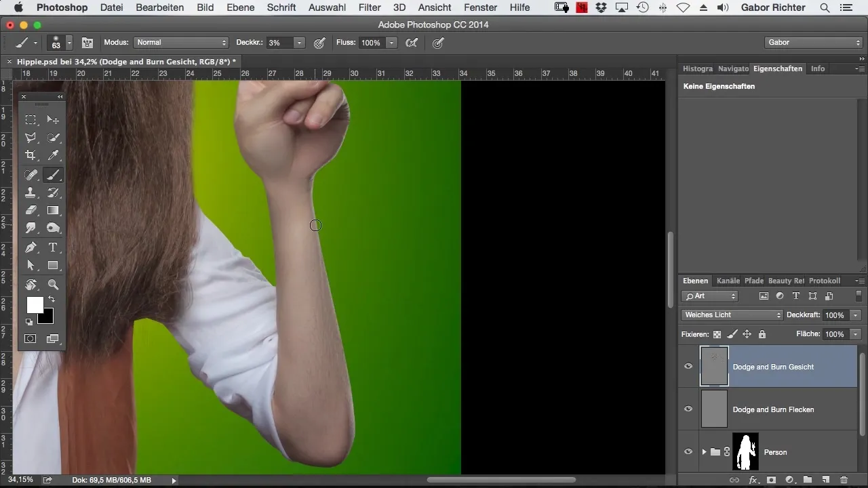Toggle the layer filtering switch
Image resolution: width=868 pixels, height=488 pixels.
click(x=859, y=296)
